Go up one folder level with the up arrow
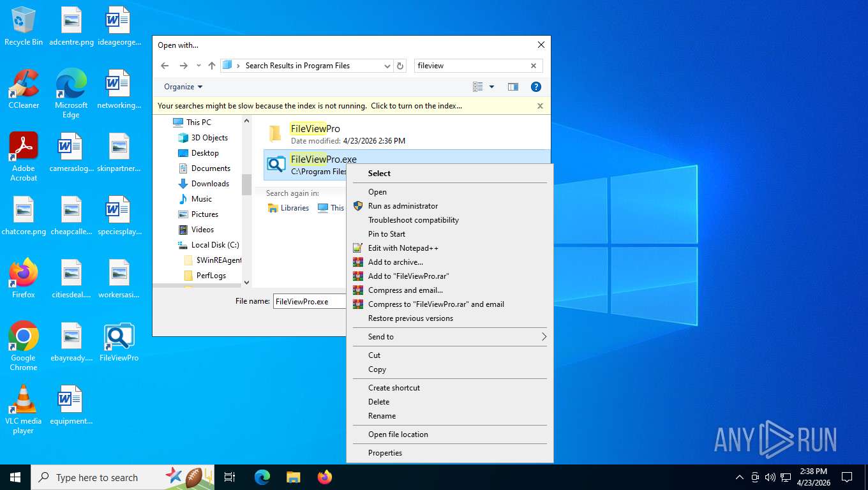 [211, 66]
